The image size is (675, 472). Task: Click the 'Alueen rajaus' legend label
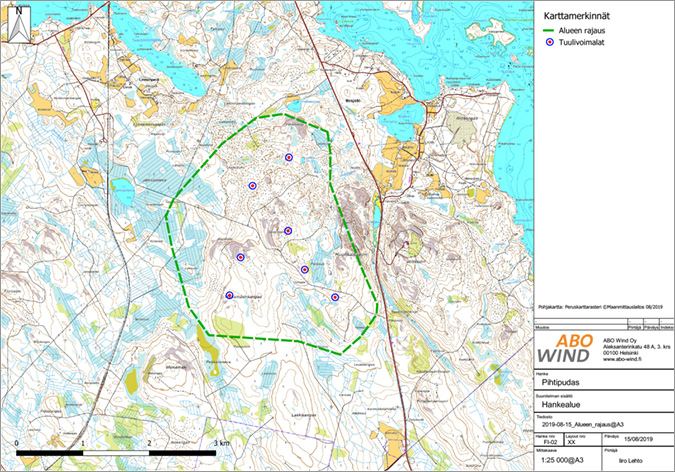[582, 31]
